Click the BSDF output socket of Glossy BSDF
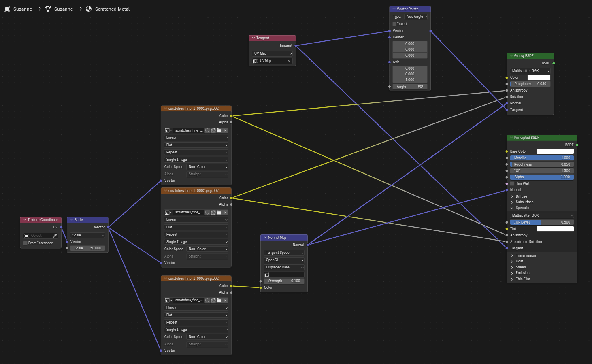 coord(554,63)
